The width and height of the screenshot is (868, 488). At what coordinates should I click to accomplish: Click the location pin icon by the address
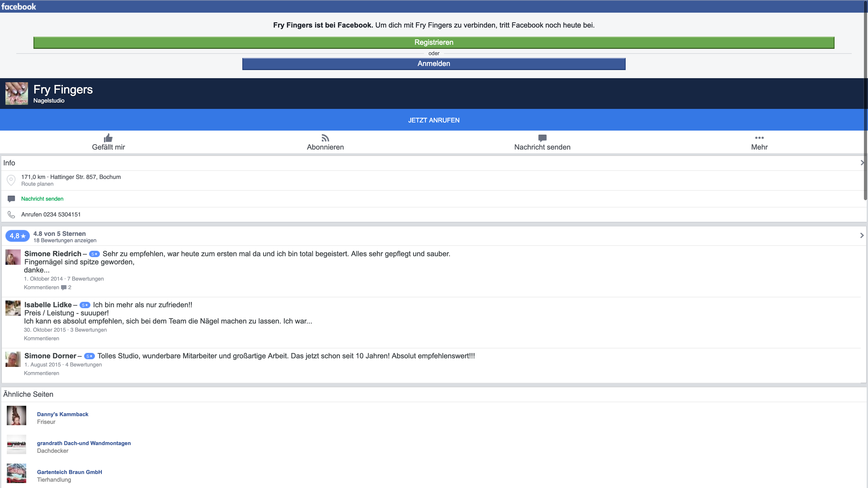click(11, 180)
